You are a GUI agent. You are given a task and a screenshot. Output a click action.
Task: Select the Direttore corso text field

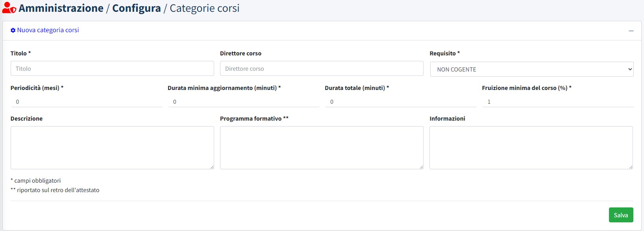(321, 68)
